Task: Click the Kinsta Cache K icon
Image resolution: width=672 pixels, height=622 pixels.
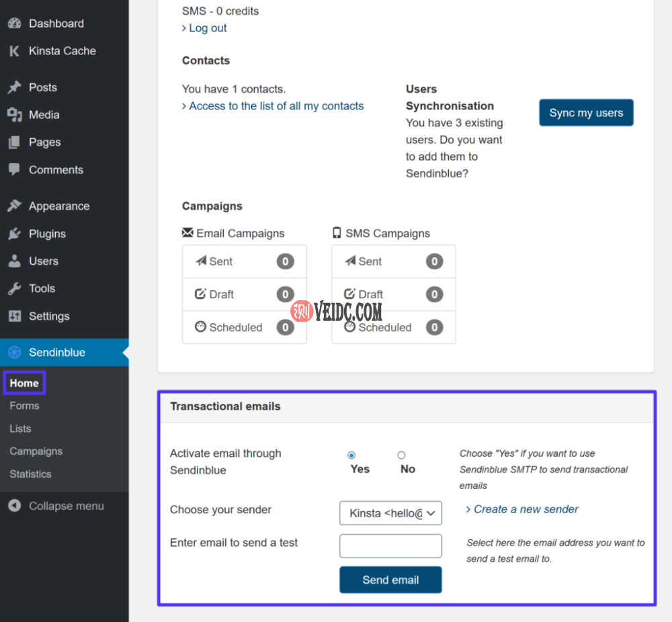Action: [14, 51]
